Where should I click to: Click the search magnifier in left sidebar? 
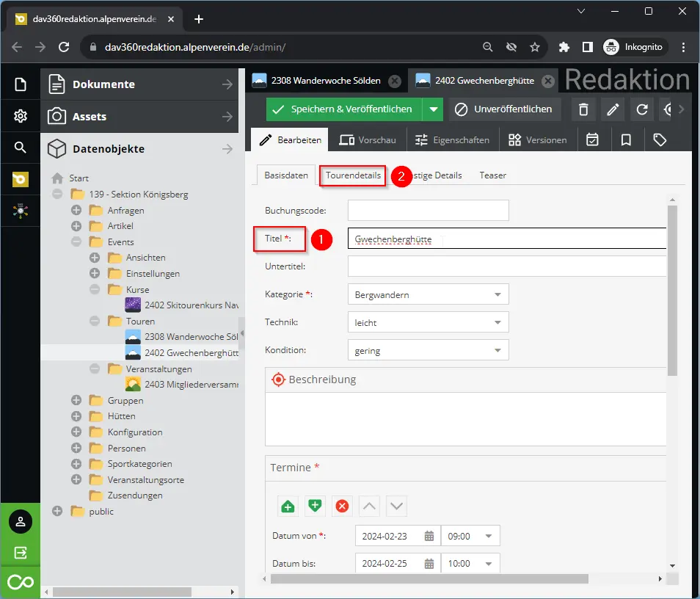click(x=21, y=148)
